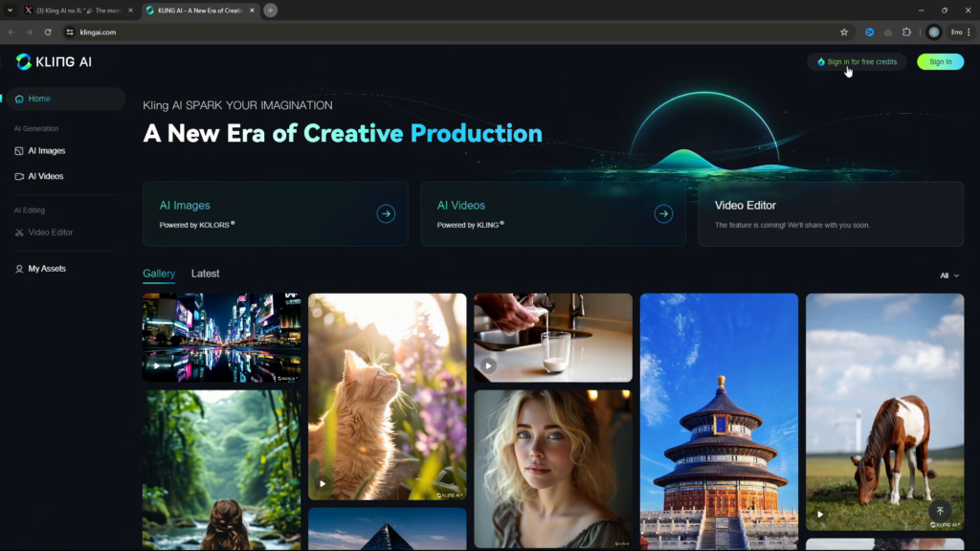Open AI Images in the sidebar
Viewport: 980px width, 551px height.
coord(46,151)
